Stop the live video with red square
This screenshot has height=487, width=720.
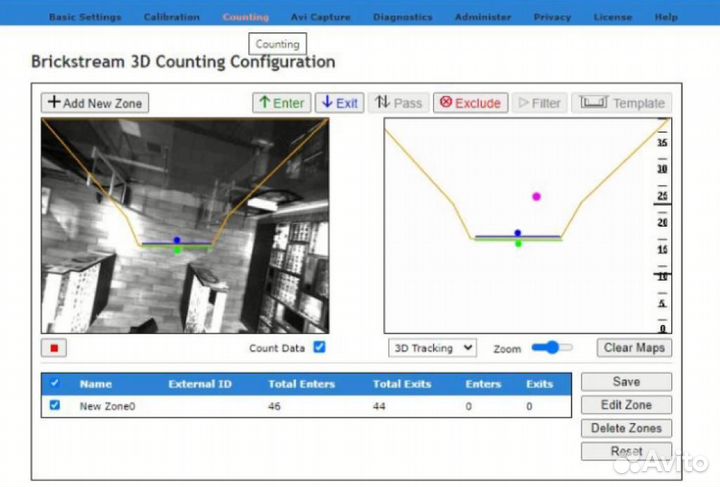pyautogui.click(x=54, y=348)
